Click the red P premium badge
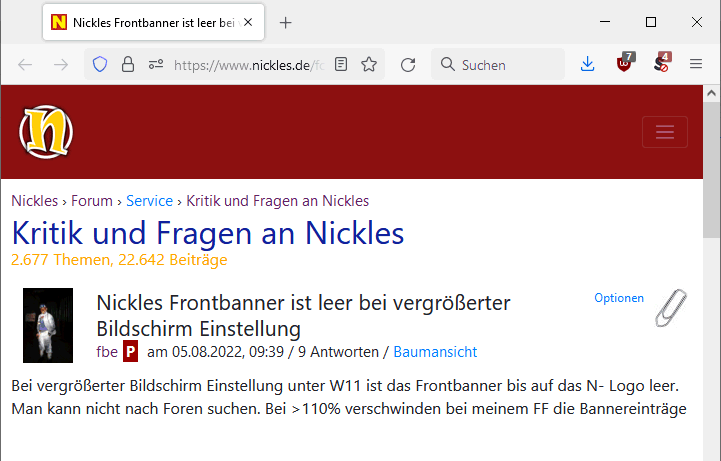The height and width of the screenshot is (461, 721). [131, 352]
